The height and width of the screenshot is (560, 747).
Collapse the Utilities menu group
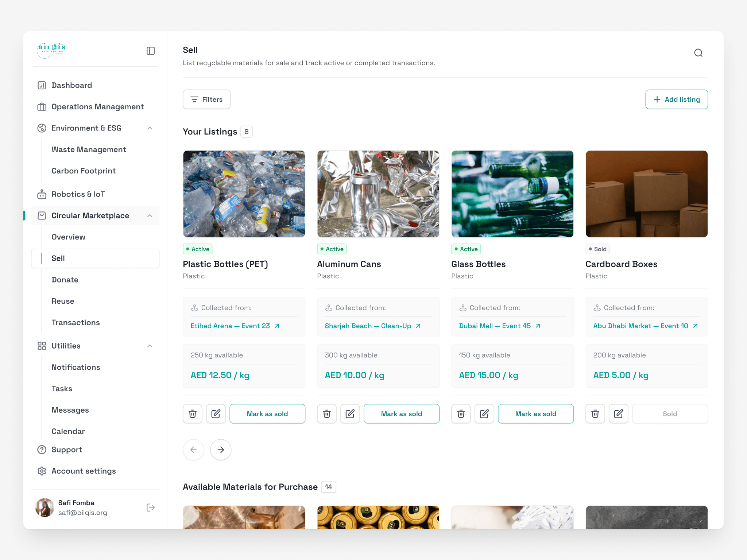tap(150, 346)
